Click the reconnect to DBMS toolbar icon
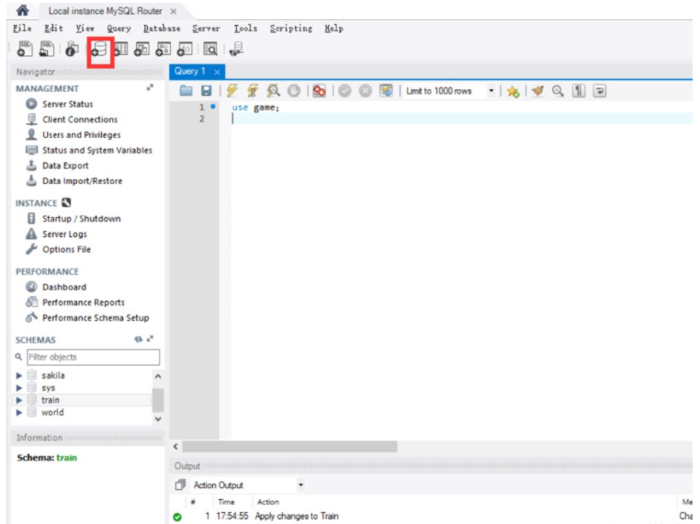The width and height of the screenshot is (700, 524). point(235,48)
